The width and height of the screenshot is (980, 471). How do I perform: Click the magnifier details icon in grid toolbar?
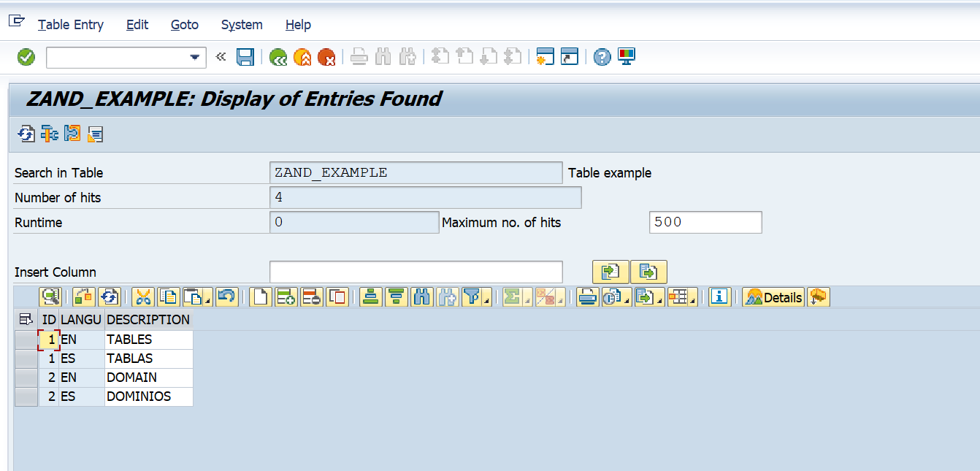point(50,296)
